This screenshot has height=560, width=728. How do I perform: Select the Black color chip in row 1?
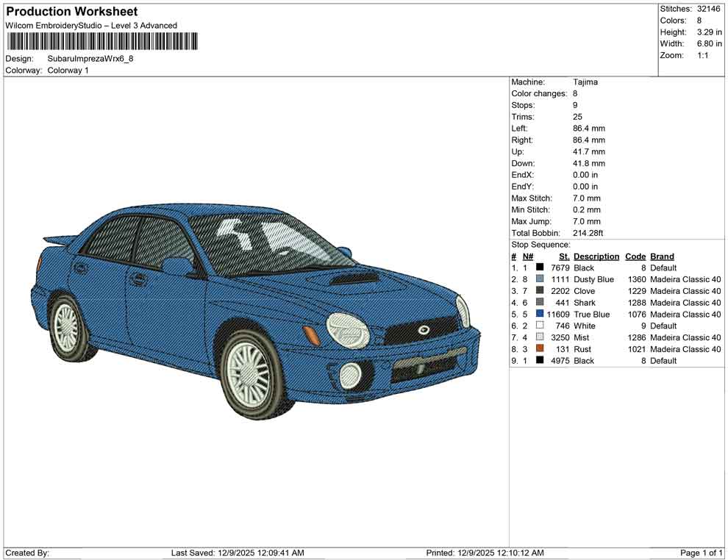pyautogui.click(x=540, y=268)
